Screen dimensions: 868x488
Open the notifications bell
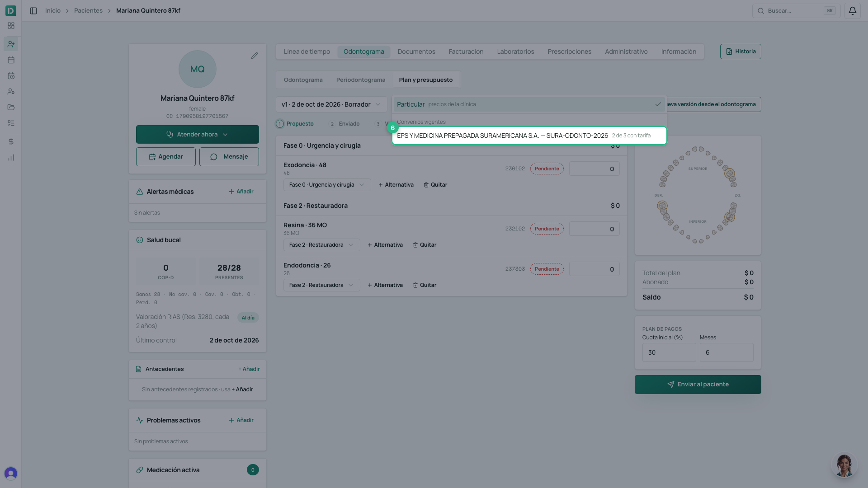click(x=852, y=11)
